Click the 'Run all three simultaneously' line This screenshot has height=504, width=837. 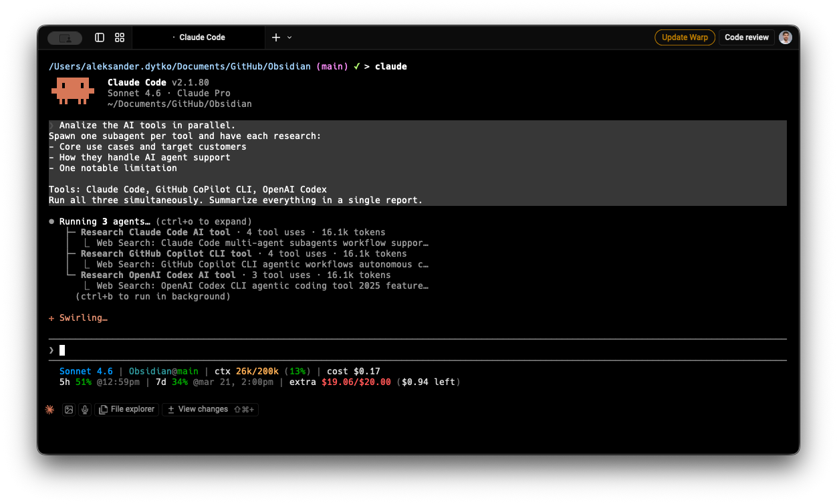tap(236, 200)
